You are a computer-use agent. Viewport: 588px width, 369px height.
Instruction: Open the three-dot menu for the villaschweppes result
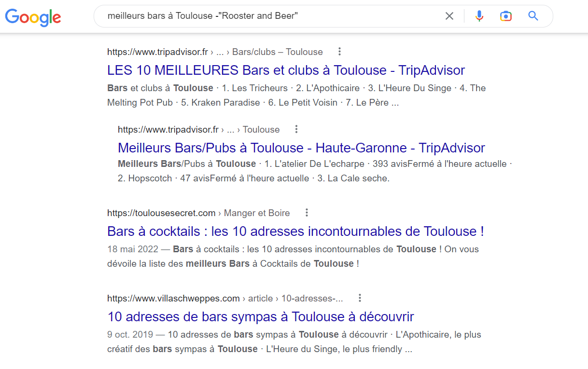coord(360,298)
